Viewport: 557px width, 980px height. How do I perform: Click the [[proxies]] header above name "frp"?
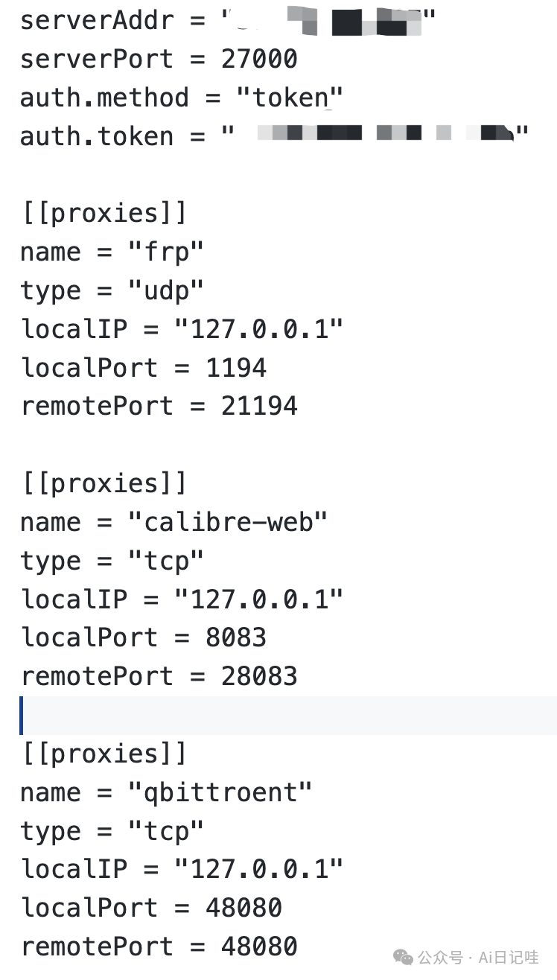click(104, 214)
